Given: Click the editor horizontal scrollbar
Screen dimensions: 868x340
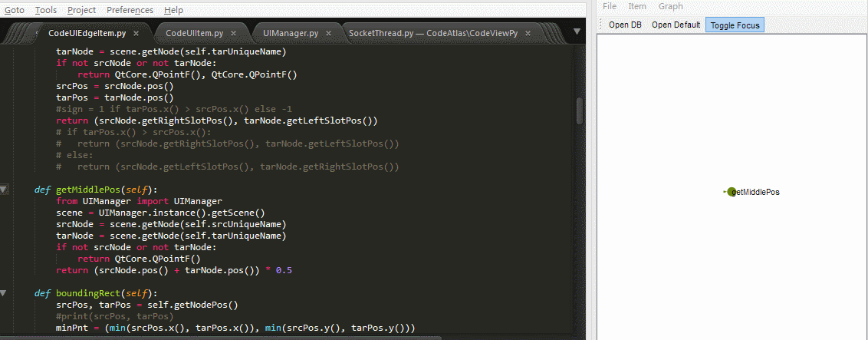Looking at the screenshot, I should point(222,337).
